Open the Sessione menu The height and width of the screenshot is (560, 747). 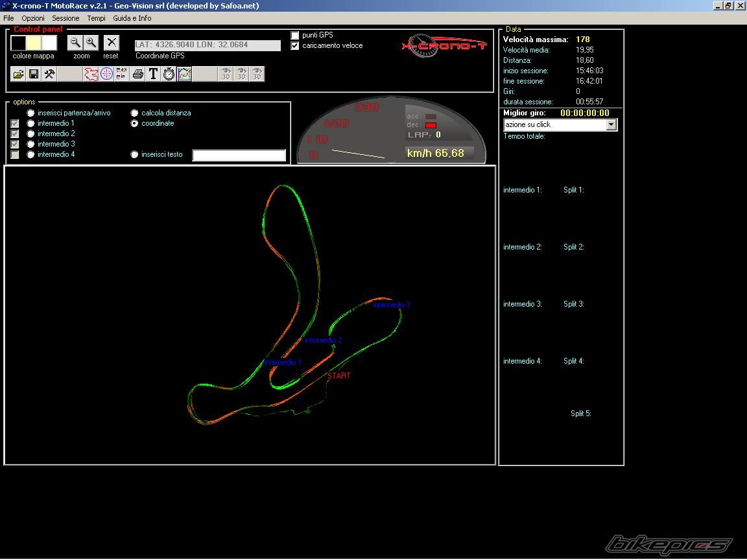(65, 18)
